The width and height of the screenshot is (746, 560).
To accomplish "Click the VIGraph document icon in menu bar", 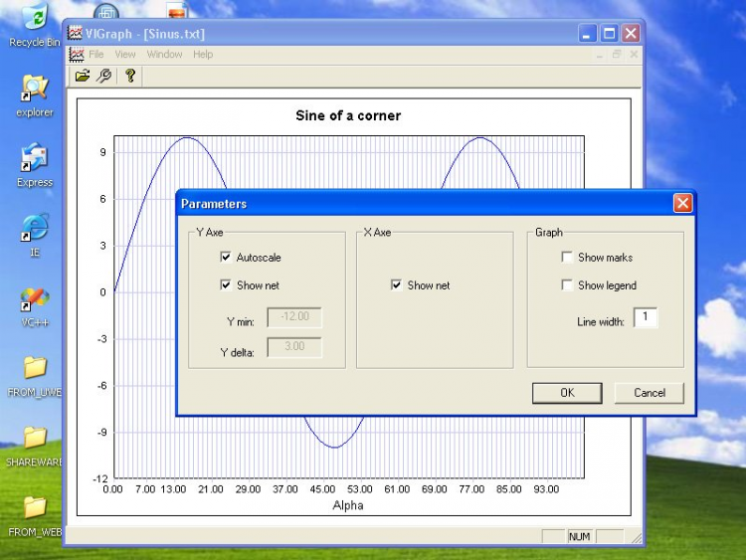I will point(77,55).
